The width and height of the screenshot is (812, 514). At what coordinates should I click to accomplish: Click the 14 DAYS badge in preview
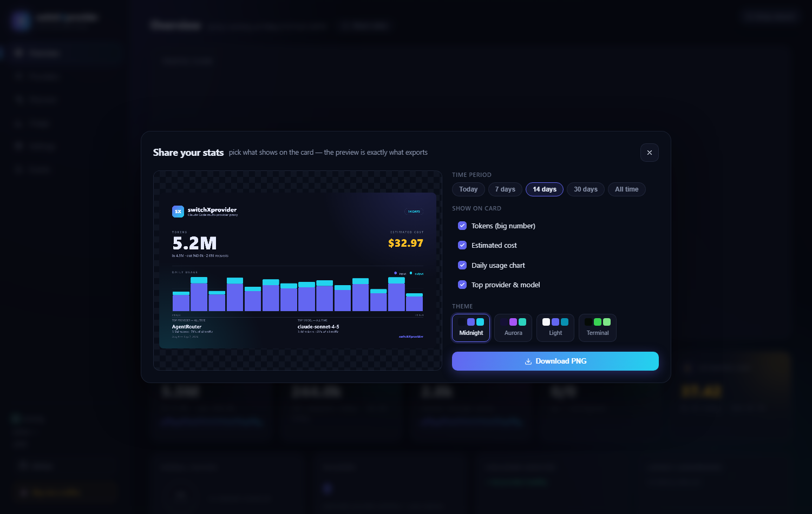[414, 212]
